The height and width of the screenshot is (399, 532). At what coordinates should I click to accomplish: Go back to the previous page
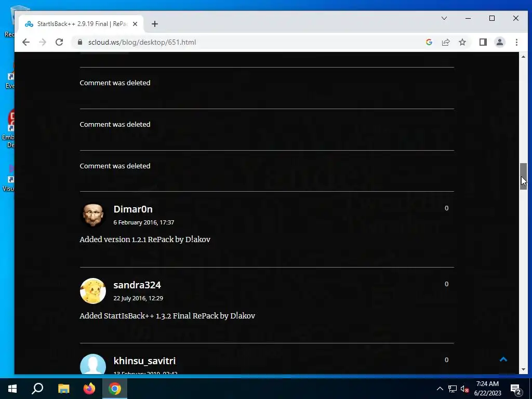(x=26, y=42)
